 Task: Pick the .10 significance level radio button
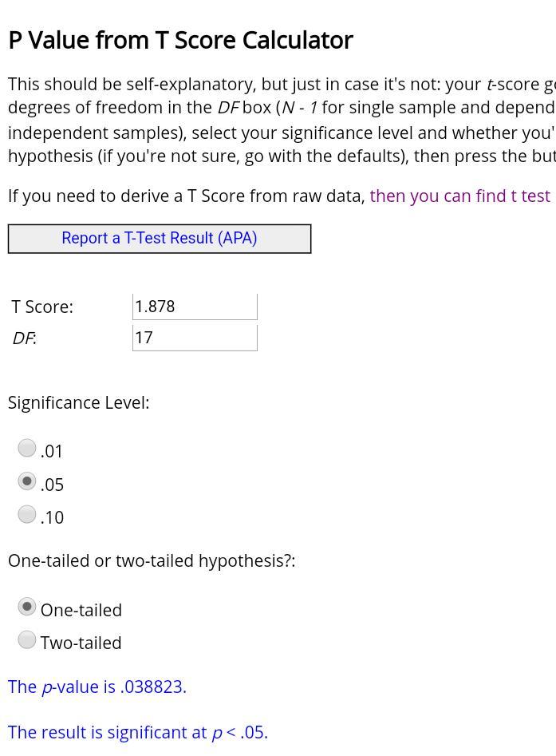(27, 514)
